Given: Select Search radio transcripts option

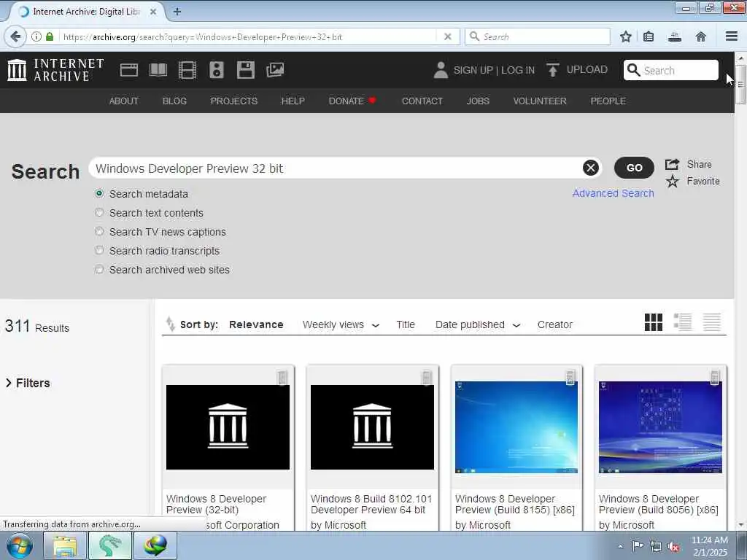Looking at the screenshot, I should click(99, 251).
